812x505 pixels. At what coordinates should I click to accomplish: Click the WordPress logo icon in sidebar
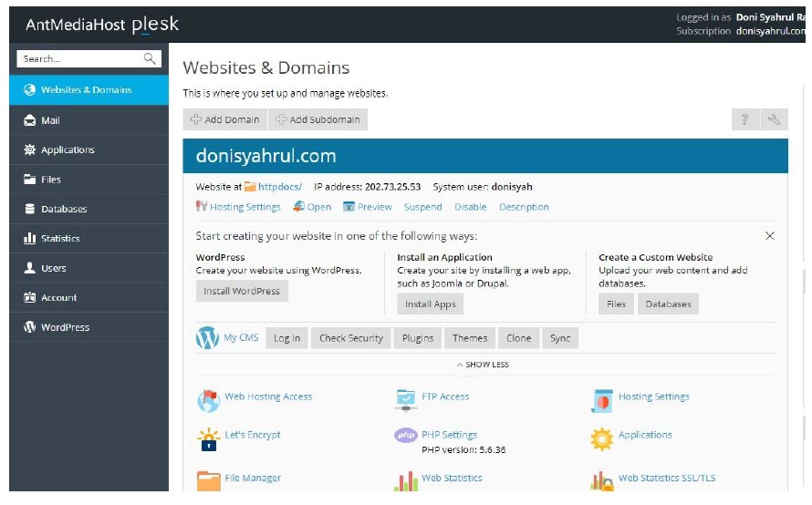click(x=29, y=327)
